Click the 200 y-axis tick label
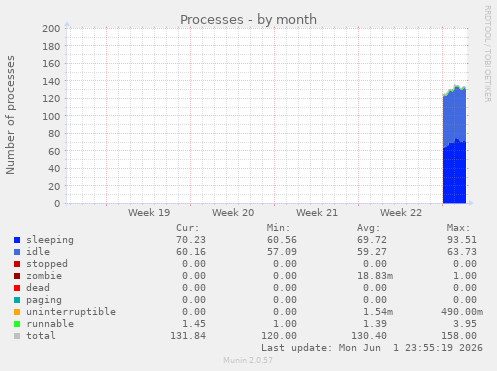Screen dimensions: 497x371 click(51, 29)
